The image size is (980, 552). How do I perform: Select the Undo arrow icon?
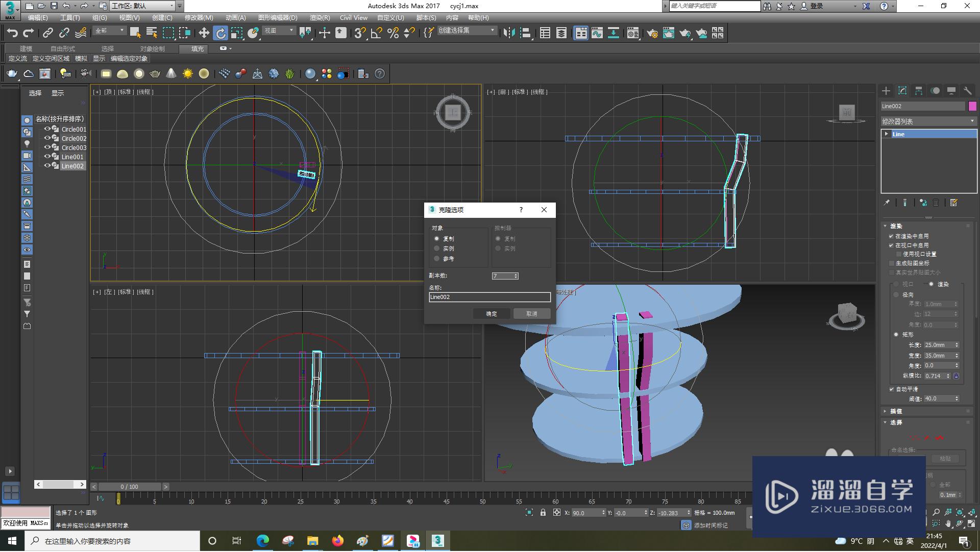12,33
